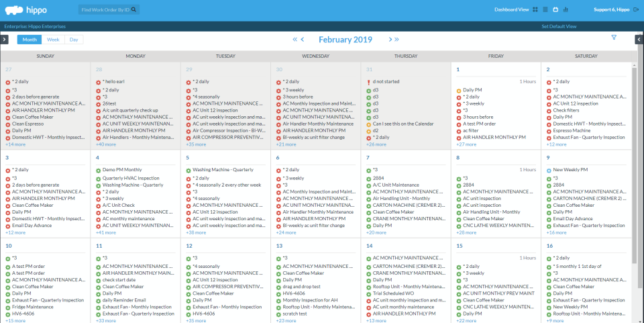Open 'check start date' on Monday 11

pyautogui.click(x=119, y=280)
